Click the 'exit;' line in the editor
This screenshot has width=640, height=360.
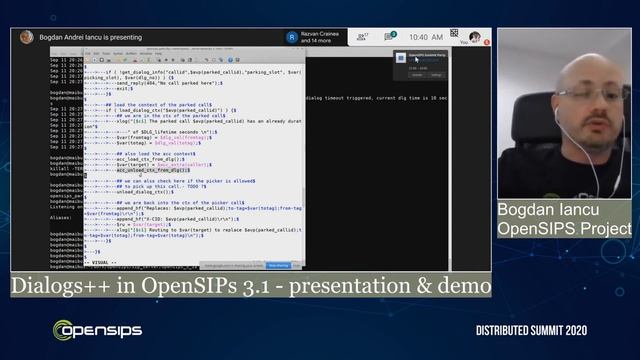124,88
